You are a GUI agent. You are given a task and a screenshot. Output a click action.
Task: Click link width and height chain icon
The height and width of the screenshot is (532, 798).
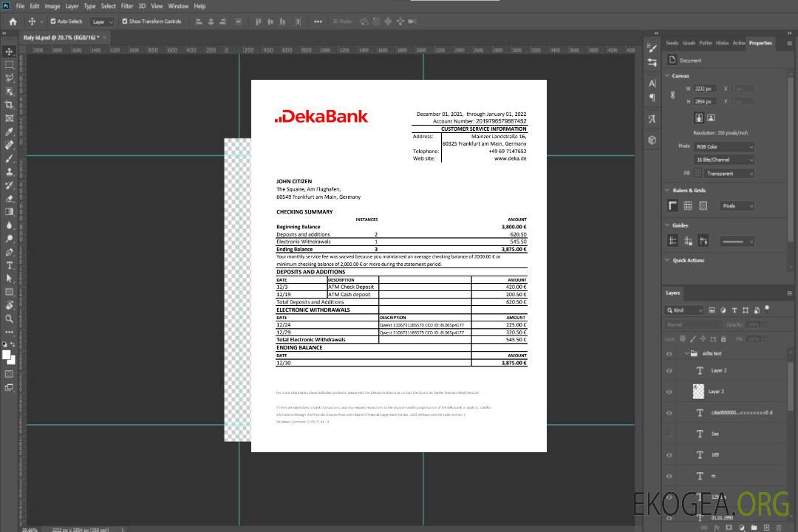672,95
